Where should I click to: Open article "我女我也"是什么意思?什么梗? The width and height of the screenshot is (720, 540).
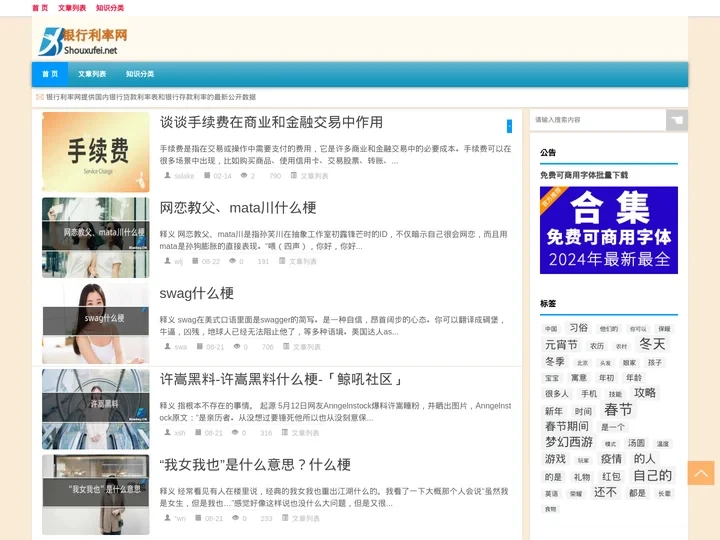point(255,465)
